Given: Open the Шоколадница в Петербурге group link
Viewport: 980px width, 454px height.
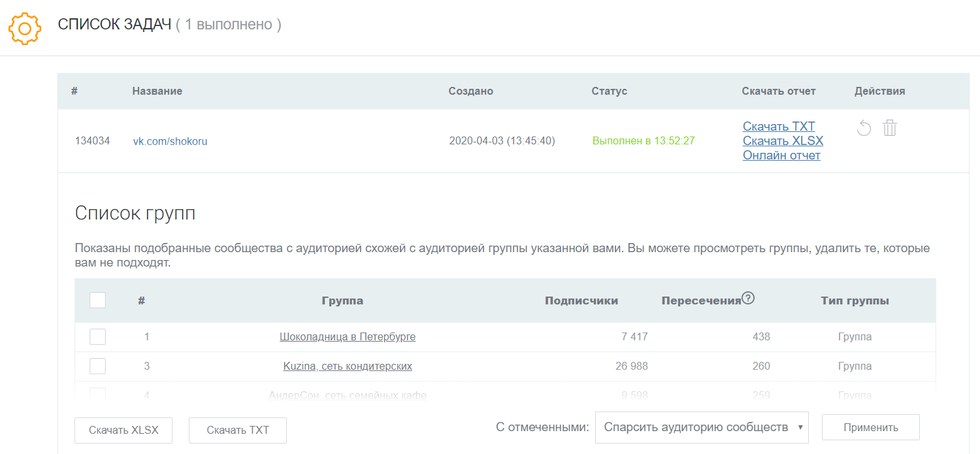Looking at the screenshot, I should pyautogui.click(x=348, y=337).
